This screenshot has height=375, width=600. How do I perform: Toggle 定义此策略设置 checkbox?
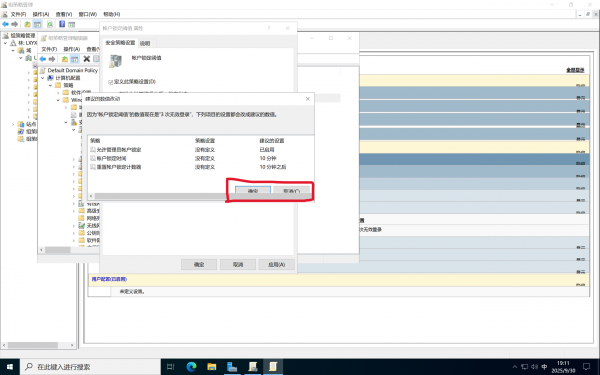(111, 82)
